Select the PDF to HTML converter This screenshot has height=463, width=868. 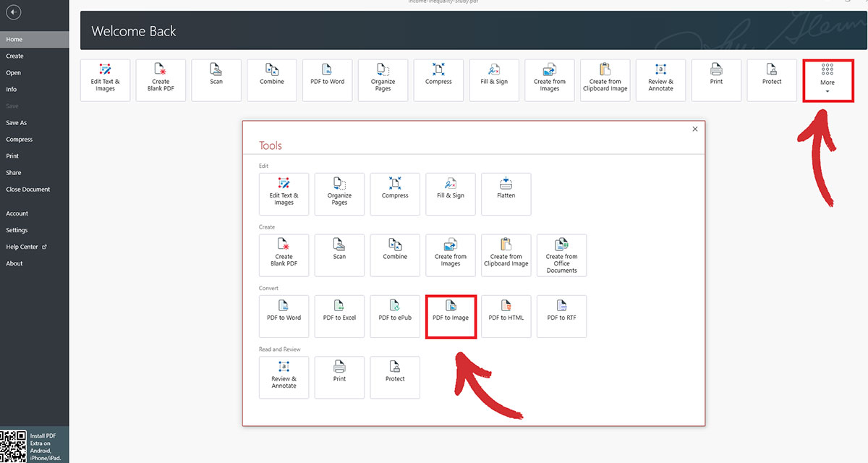point(506,316)
